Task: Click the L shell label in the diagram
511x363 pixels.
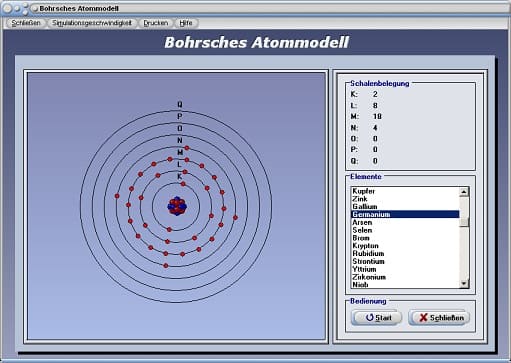Action: [x=179, y=165]
